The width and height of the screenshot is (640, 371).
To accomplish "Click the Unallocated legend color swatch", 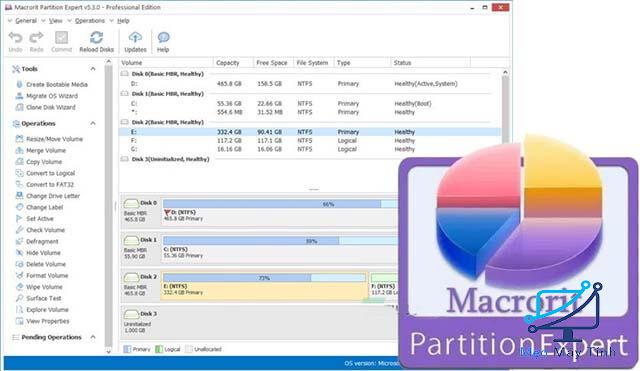I will pyautogui.click(x=189, y=349).
